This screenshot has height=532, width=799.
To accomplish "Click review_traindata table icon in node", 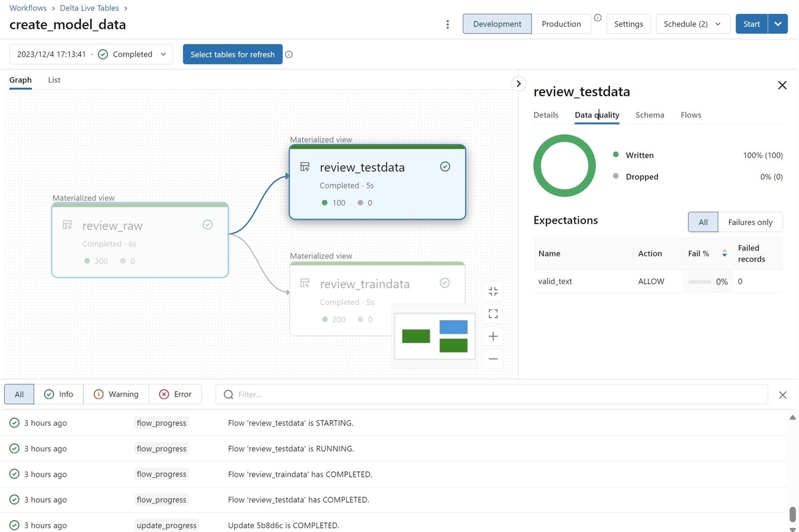I will click(x=305, y=284).
